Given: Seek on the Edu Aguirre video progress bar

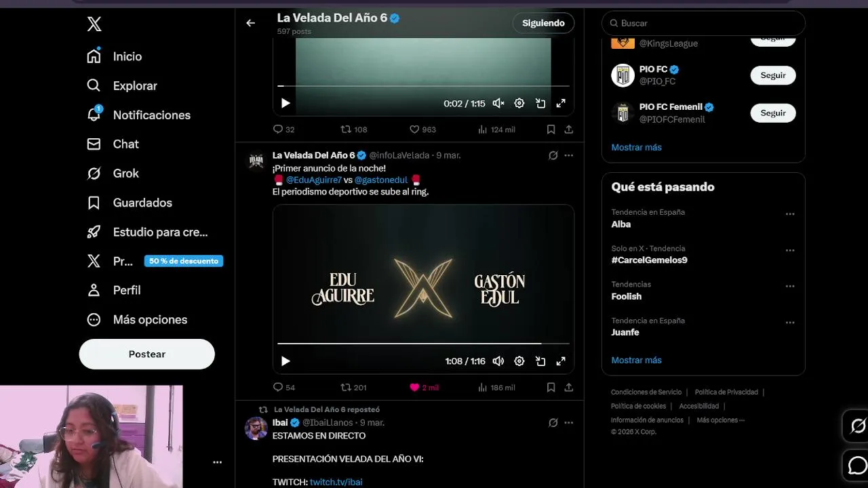Looking at the screenshot, I should [423, 344].
